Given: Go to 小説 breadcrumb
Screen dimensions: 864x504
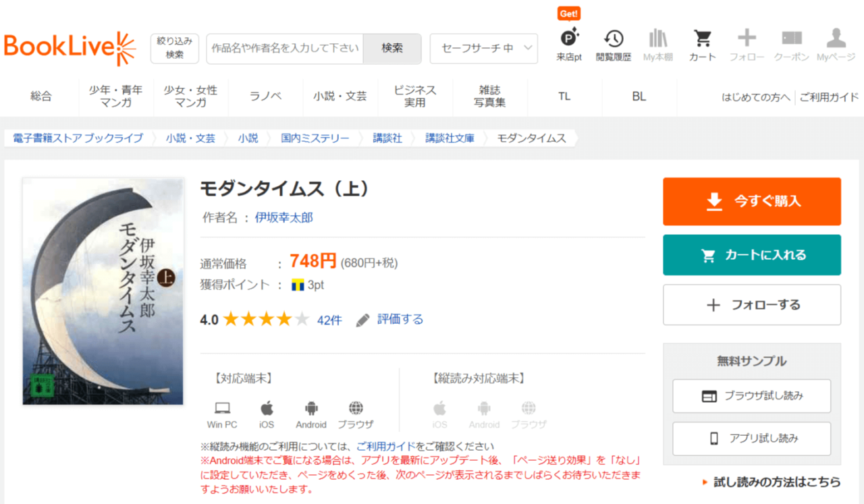Looking at the screenshot, I should pyautogui.click(x=248, y=138).
